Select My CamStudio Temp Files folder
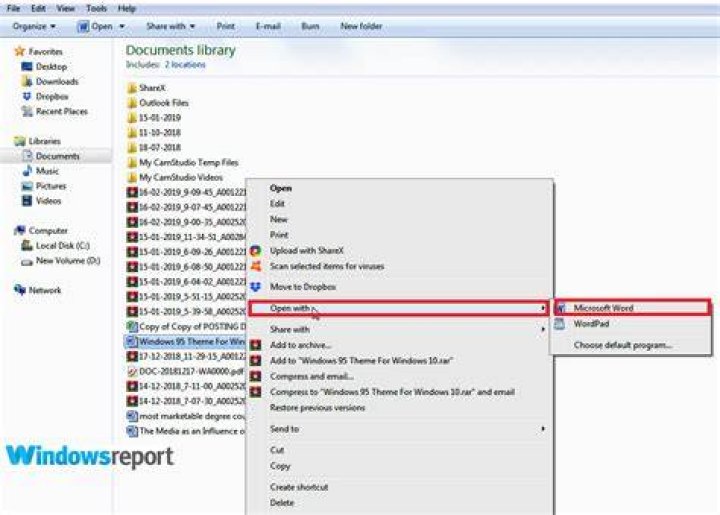This screenshot has width=720, height=515. coord(183,162)
